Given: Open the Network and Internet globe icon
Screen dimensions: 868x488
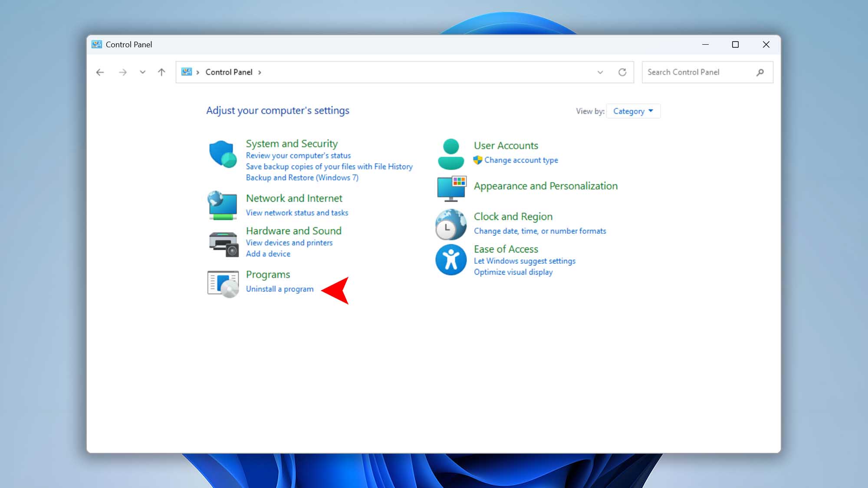Looking at the screenshot, I should pyautogui.click(x=222, y=205).
